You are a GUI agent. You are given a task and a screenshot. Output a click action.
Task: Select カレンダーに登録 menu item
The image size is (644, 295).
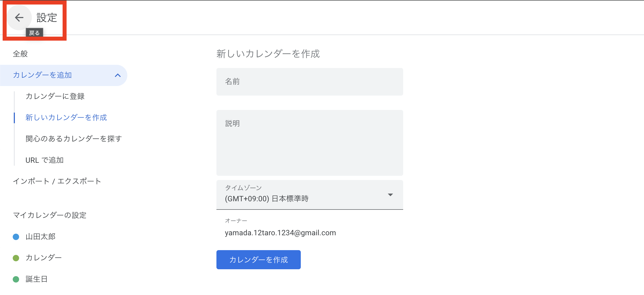pyautogui.click(x=55, y=96)
